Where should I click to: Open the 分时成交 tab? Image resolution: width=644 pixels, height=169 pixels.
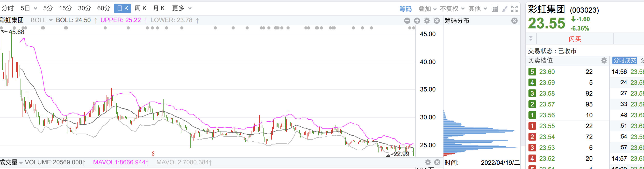(x=625, y=60)
